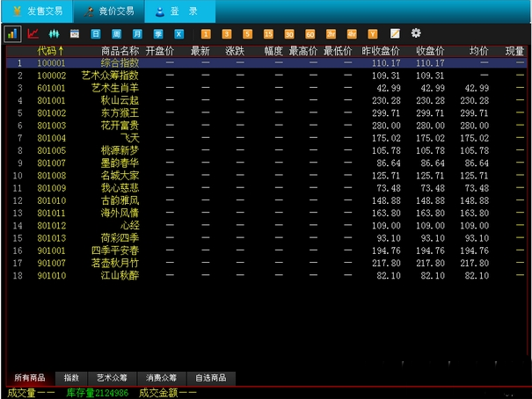Image resolution: width=532 pixels, height=399 pixels.
Task: Switch to the 发售交易 tab
Action: pos(36,11)
